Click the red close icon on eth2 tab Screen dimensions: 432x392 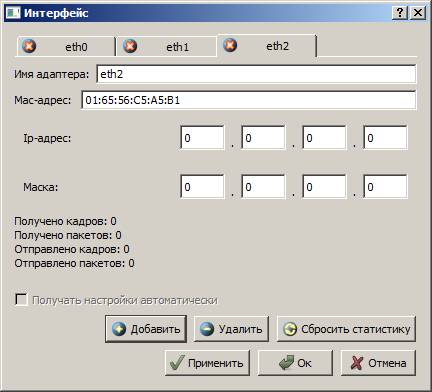pos(230,45)
